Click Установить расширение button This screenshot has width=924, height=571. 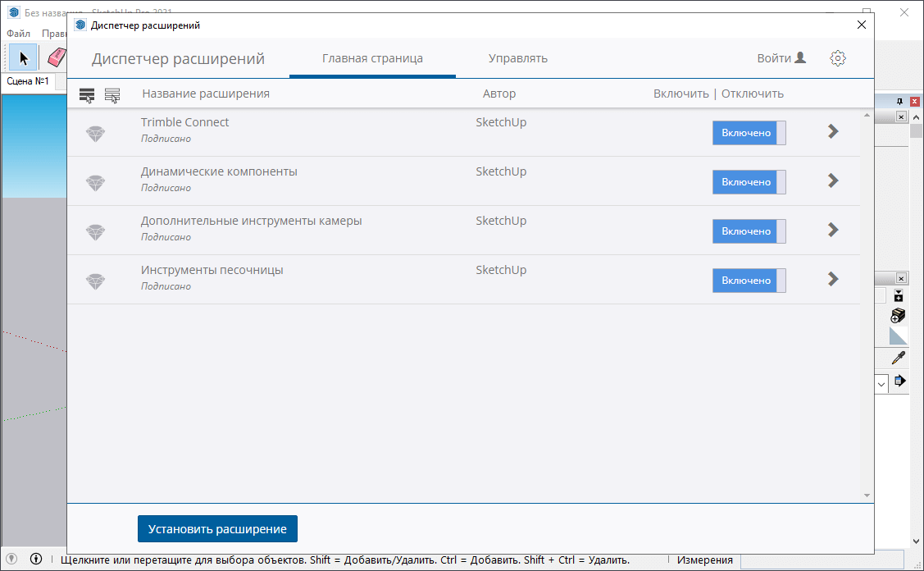[x=217, y=529]
